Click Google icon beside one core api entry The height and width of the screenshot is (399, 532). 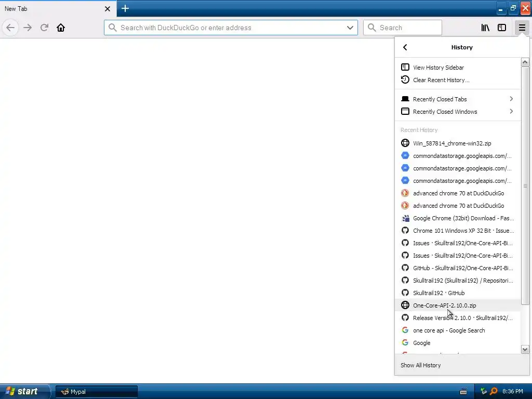[405, 330]
